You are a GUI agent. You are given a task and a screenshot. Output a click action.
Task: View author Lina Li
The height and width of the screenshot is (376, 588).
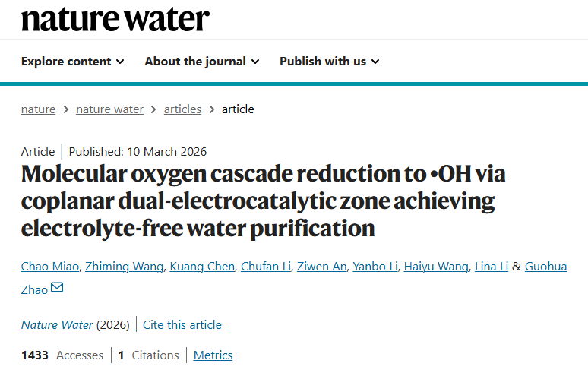tap(490, 266)
